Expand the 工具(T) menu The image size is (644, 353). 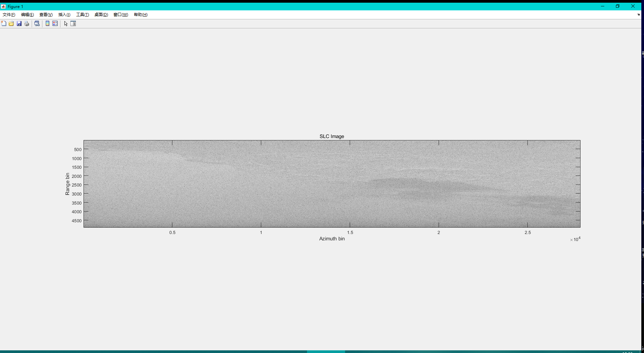coord(83,15)
